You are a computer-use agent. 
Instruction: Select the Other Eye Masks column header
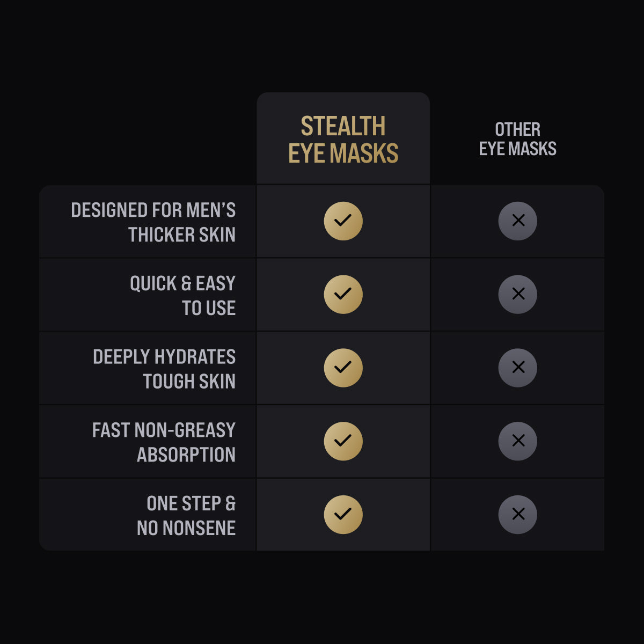pos(517,139)
